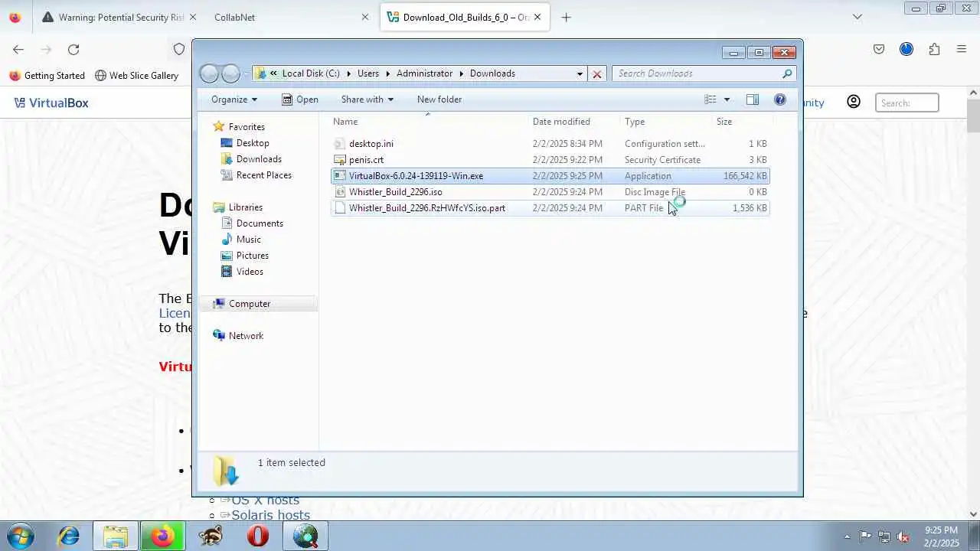Click the magnifier icon in Search Downloads
This screenshot has width=980, height=551.
pos(786,73)
